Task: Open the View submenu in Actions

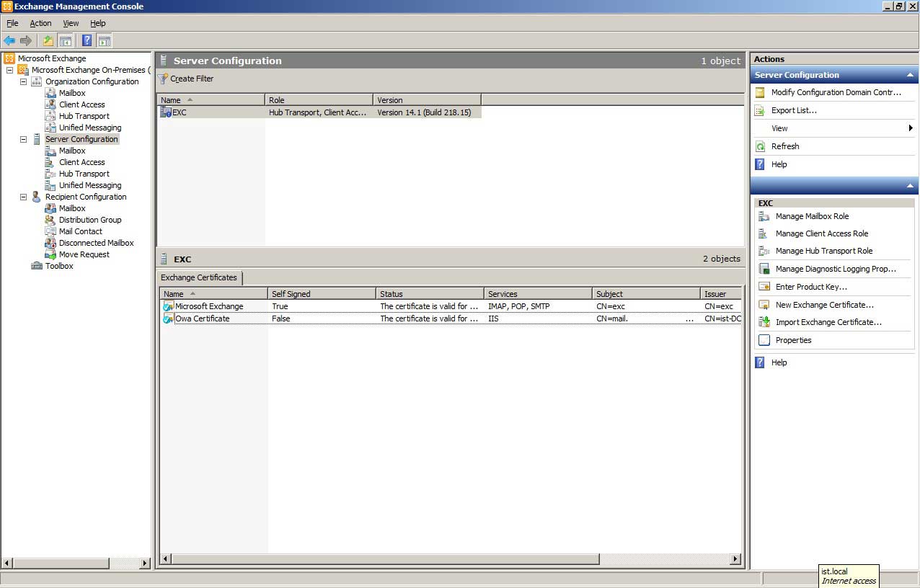Action: coord(779,128)
